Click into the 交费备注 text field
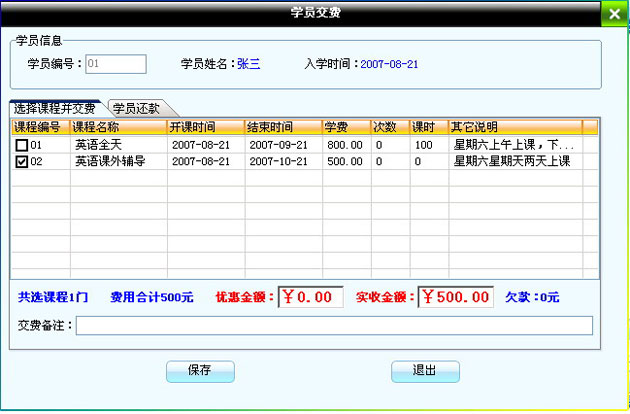 334,325
